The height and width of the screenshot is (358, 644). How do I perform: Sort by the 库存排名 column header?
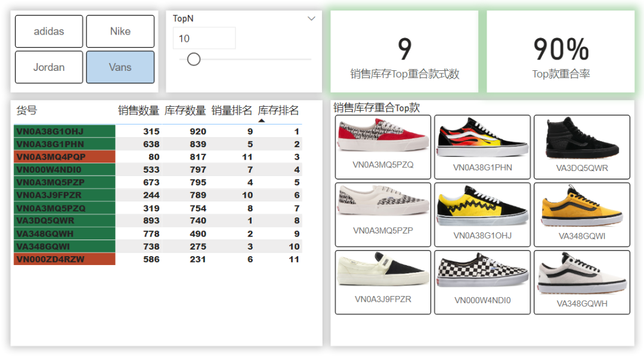point(278,110)
